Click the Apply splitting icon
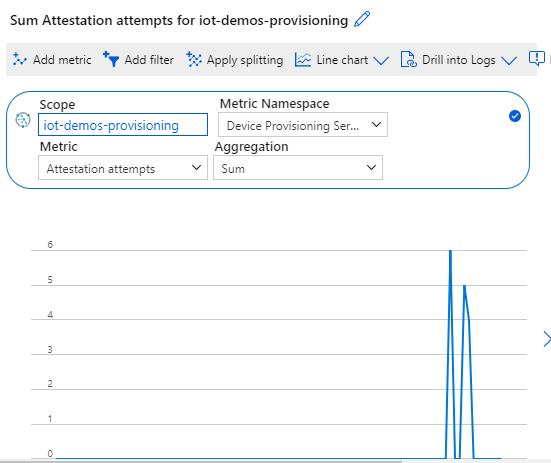Screen dimensions: 551x463 click(x=194, y=59)
